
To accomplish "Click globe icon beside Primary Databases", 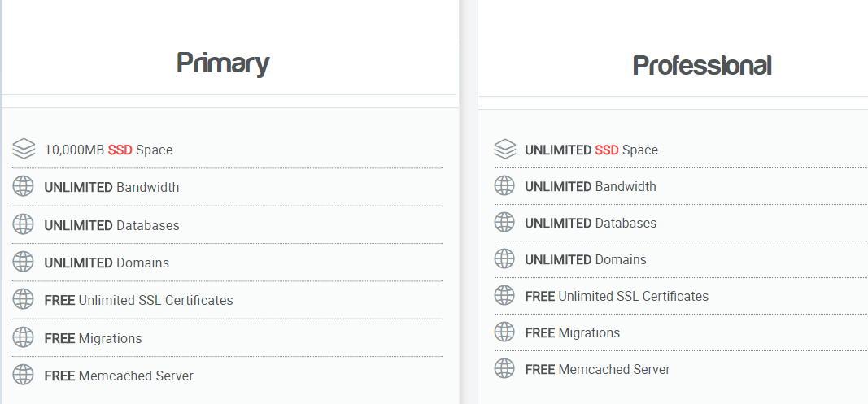I will 24,224.
